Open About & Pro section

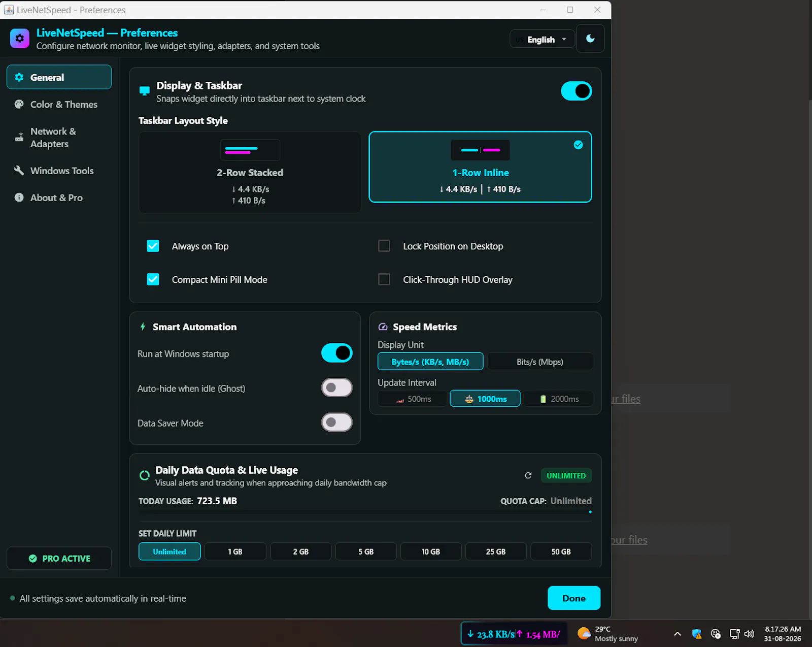coord(59,198)
